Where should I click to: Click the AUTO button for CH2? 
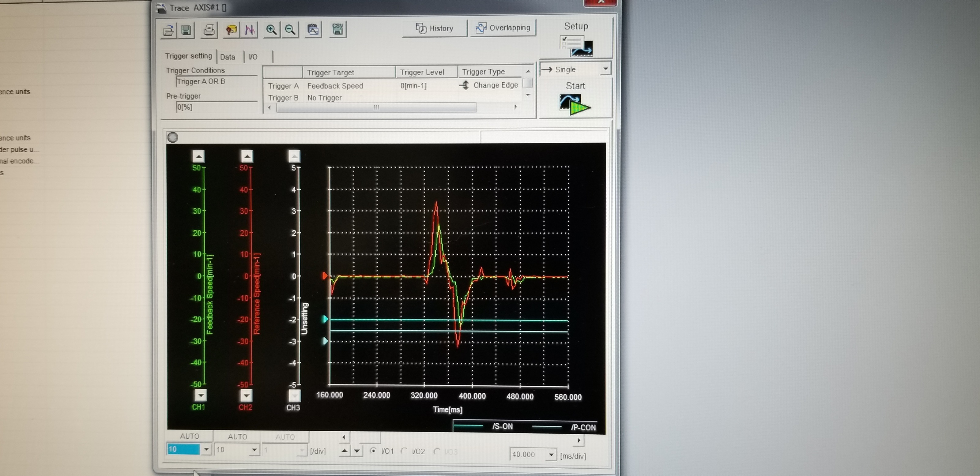click(237, 437)
